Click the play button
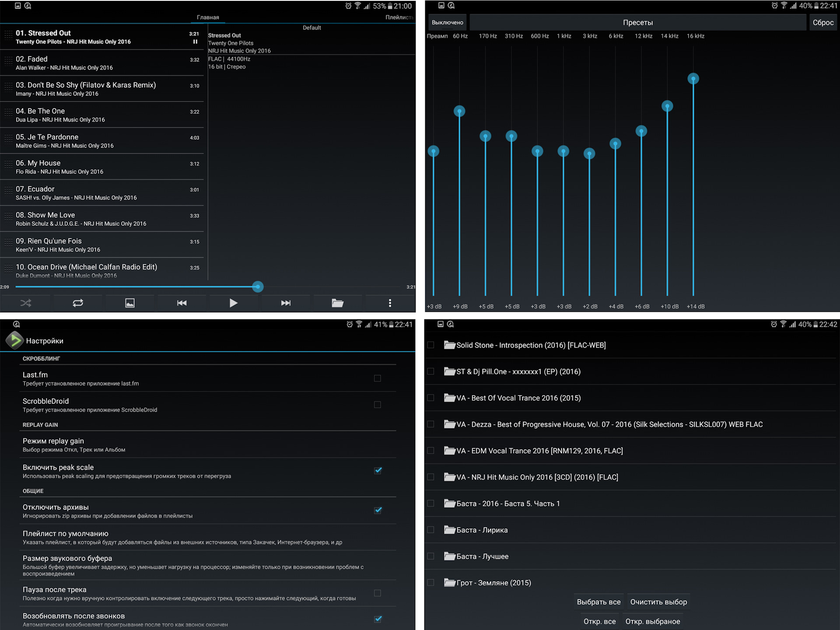This screenshot has height=630, width=840. point(234,303)
